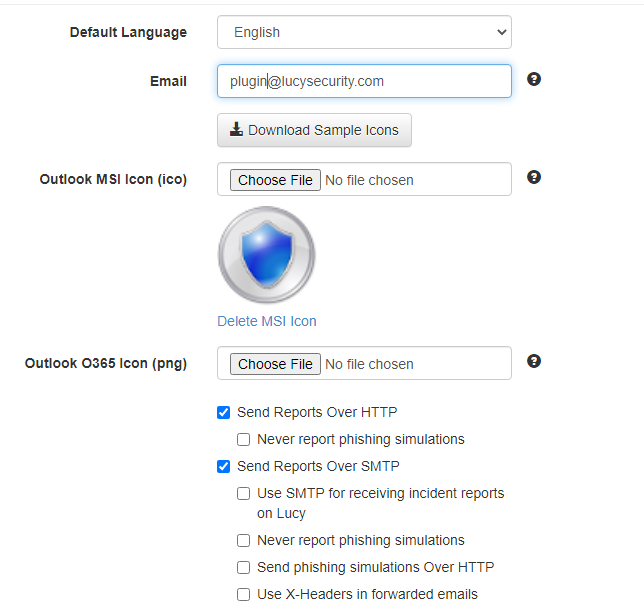Check Use SMTP for receiving incident reports
Viewport: 644px width, 609px height.
(x=244, y=493)
